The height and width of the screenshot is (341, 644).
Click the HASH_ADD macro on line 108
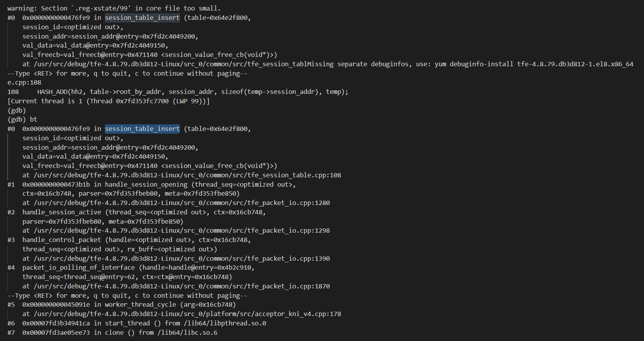(x=52, y=92)
